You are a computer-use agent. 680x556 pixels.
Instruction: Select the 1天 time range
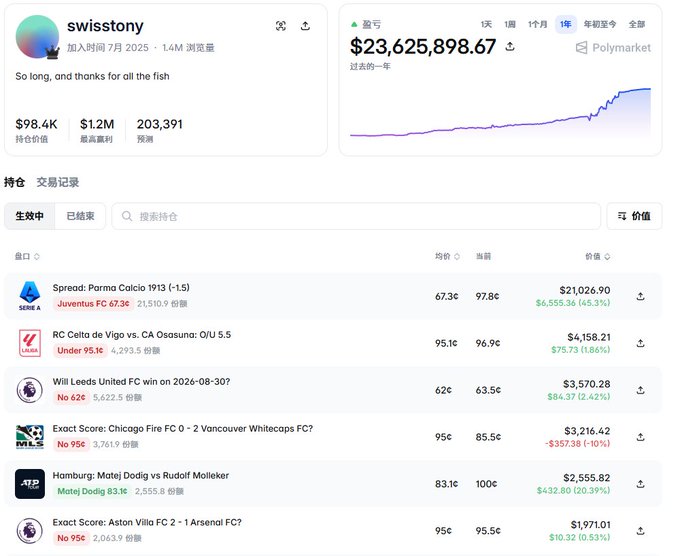click(486, 24)
